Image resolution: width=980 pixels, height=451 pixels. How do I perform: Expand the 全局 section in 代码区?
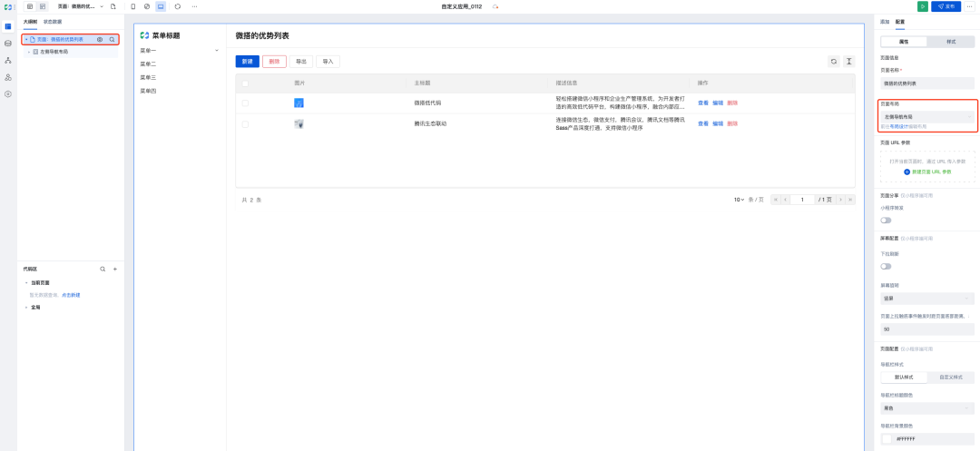pos(26,308)
